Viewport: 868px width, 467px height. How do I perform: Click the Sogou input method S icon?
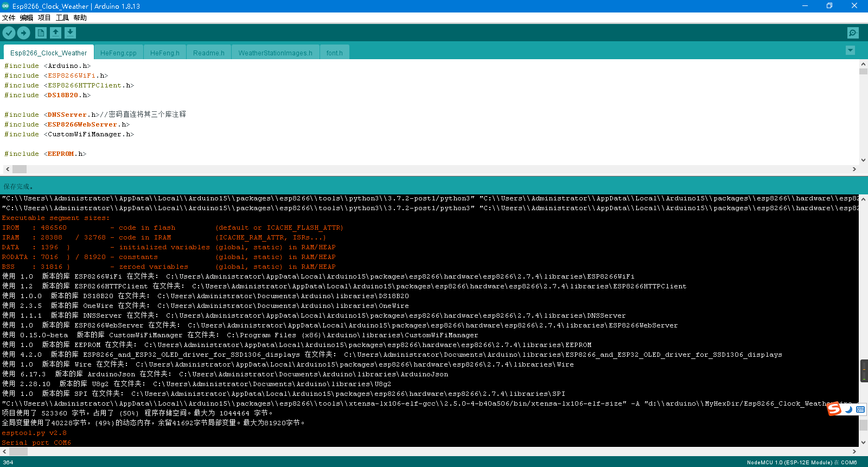coord(834,409)
